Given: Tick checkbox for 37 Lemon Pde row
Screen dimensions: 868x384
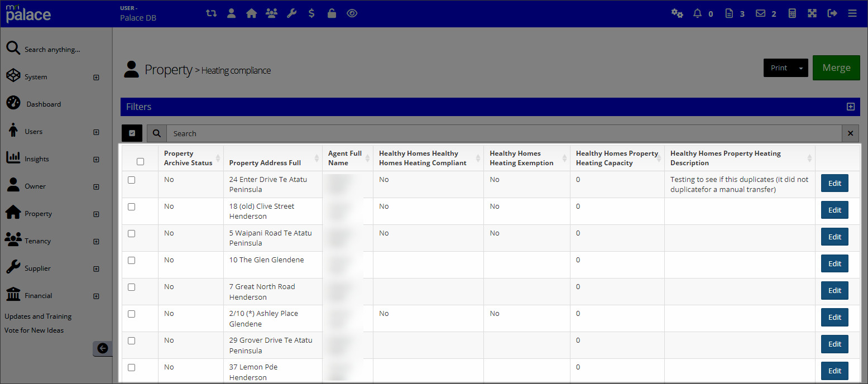Looking at the screenshot, I should pos(132,368).
